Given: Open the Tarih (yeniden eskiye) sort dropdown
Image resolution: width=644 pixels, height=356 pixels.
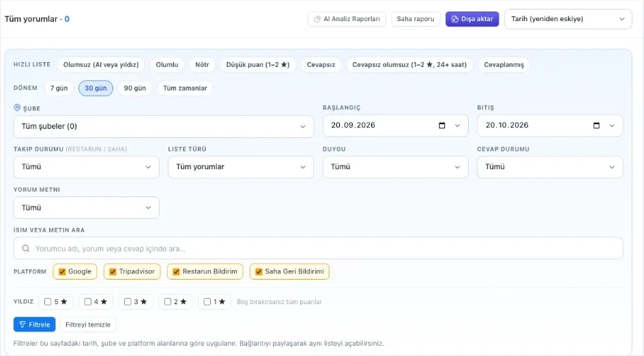Looking at the screenshot, I should 568,19.
